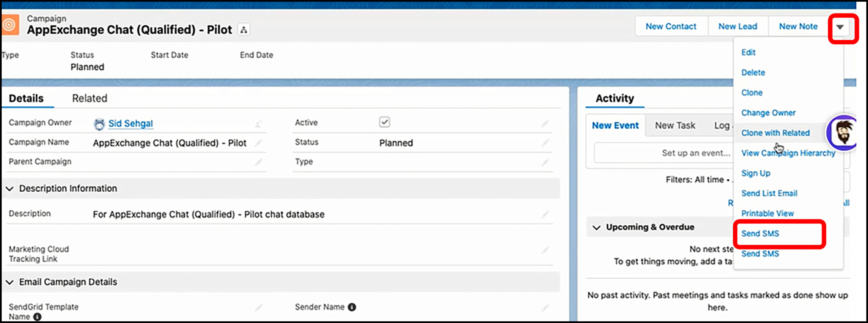Collapse the Email Campaign Details section
The image size is (868, 323).
coord(10,282)
